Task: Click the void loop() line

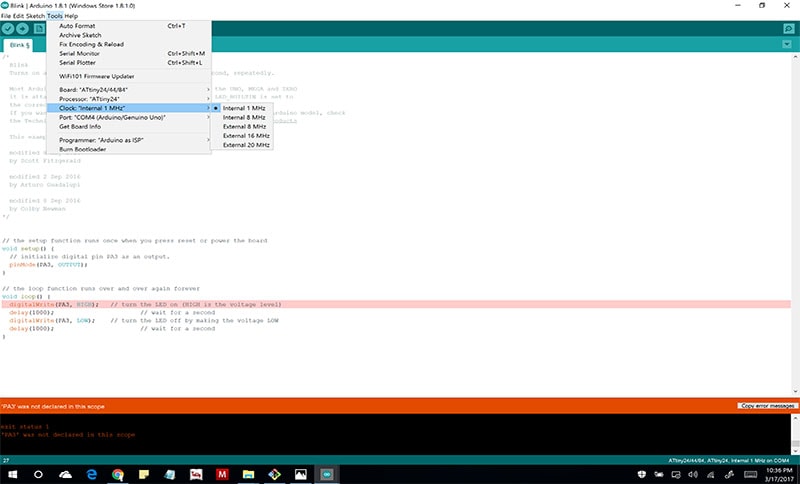Action: [x=26, y=296]
